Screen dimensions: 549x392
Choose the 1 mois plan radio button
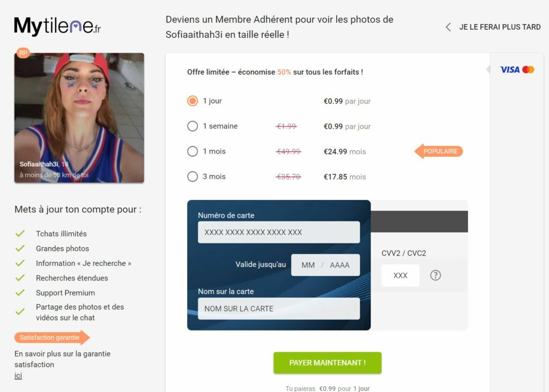point(192,151)
